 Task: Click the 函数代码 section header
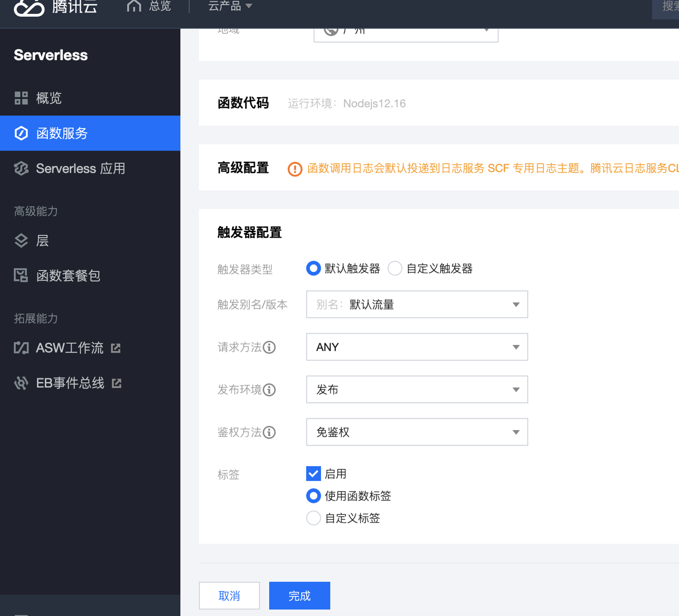pyautogui.click(x=243, y=103)
